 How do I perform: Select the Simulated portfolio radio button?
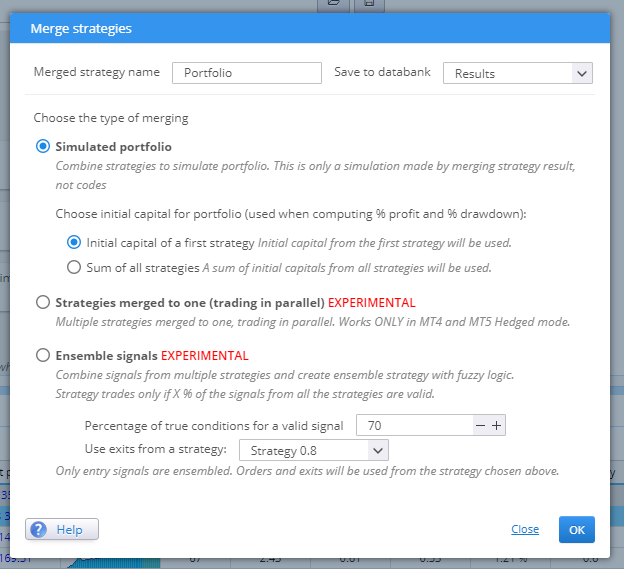(x=43, y=146)
